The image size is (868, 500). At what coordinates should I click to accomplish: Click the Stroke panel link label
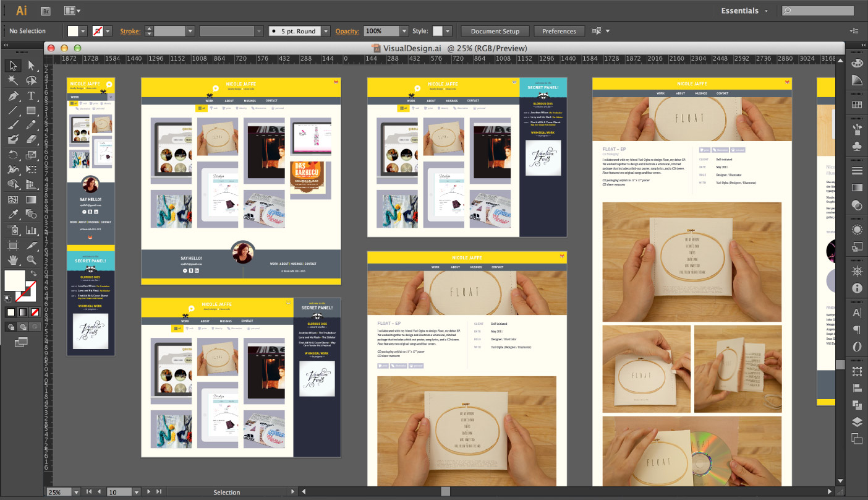[x=130, y=31]
